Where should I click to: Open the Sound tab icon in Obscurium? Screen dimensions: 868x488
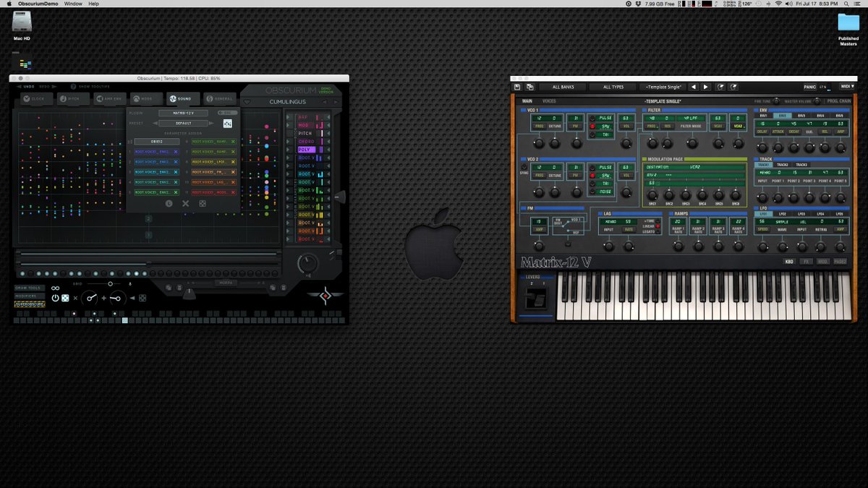(x=172, y=98)
